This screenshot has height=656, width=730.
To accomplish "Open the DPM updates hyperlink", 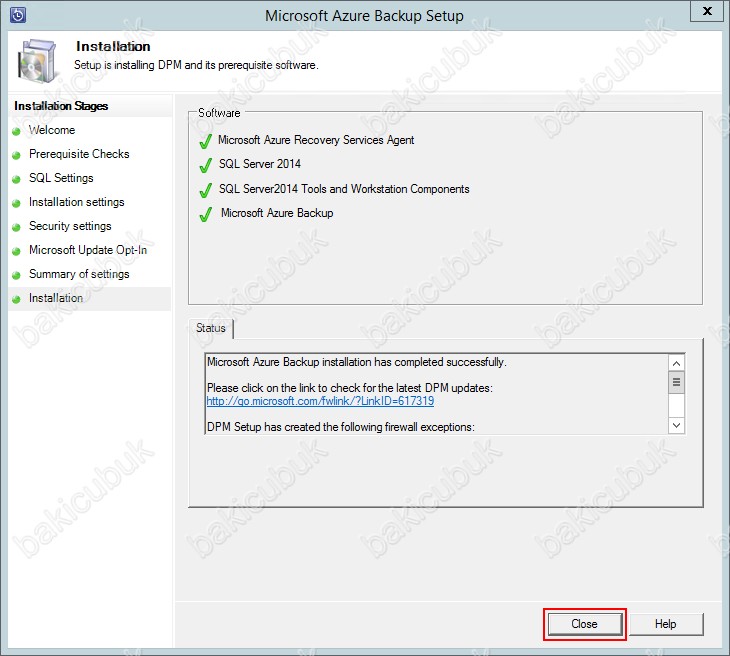I will click(x=320, y=401).
